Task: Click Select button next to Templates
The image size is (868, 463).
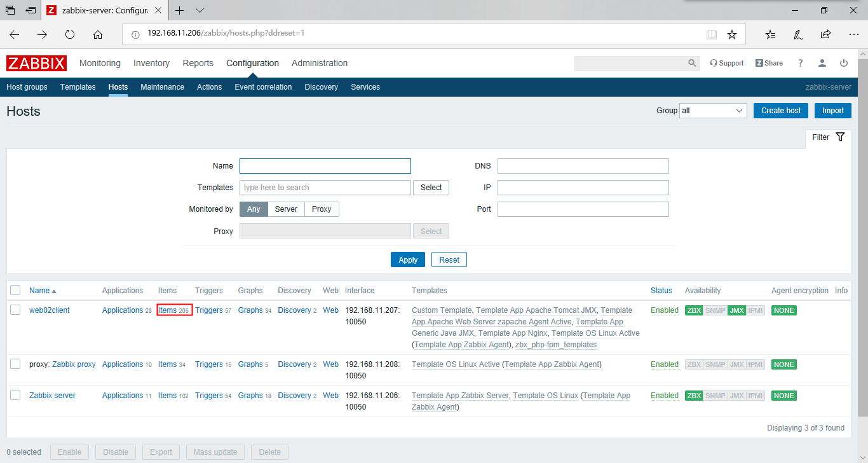Action: click(x=431, y=188)
